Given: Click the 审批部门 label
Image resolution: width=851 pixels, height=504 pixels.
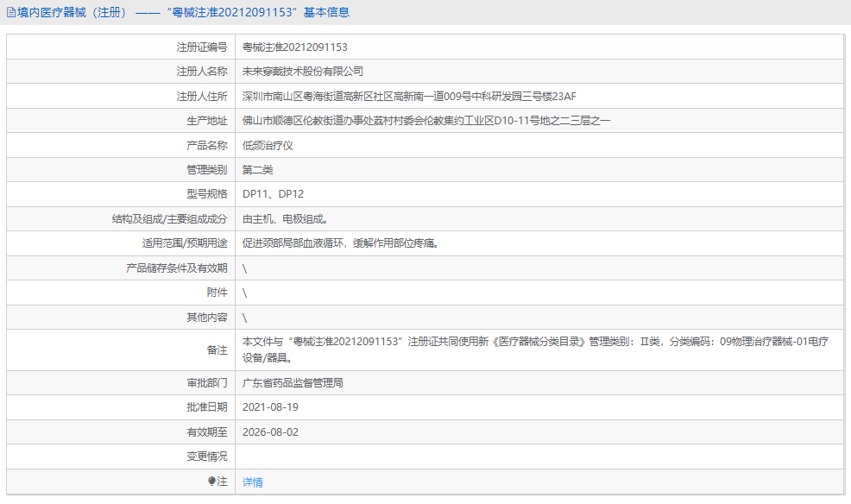Looking at the screenshot, I should [x=207, y=383].
